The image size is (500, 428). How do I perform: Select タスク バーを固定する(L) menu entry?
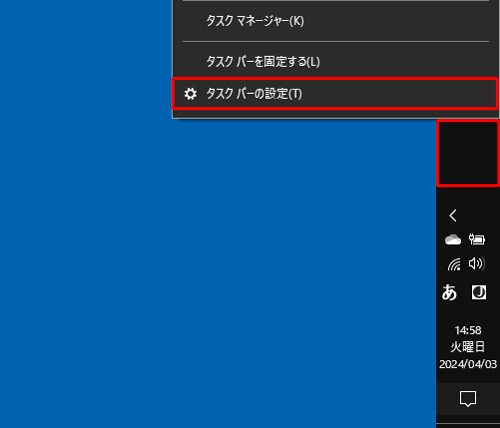[335, 62]
